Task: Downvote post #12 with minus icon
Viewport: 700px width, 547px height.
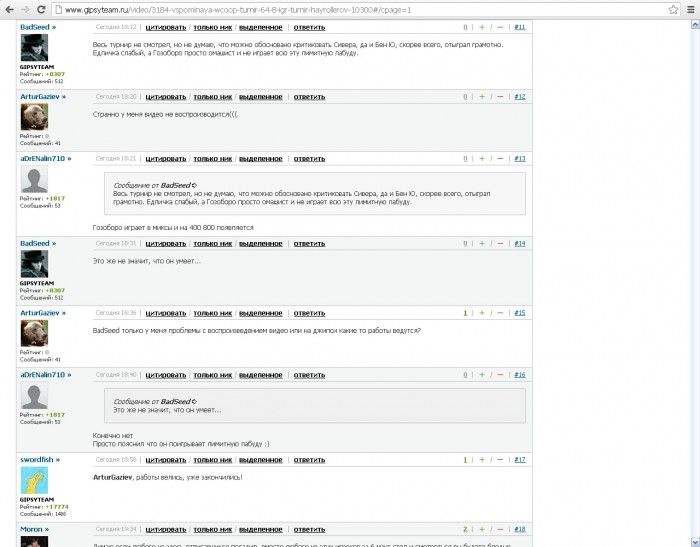Action: [500, 97]
